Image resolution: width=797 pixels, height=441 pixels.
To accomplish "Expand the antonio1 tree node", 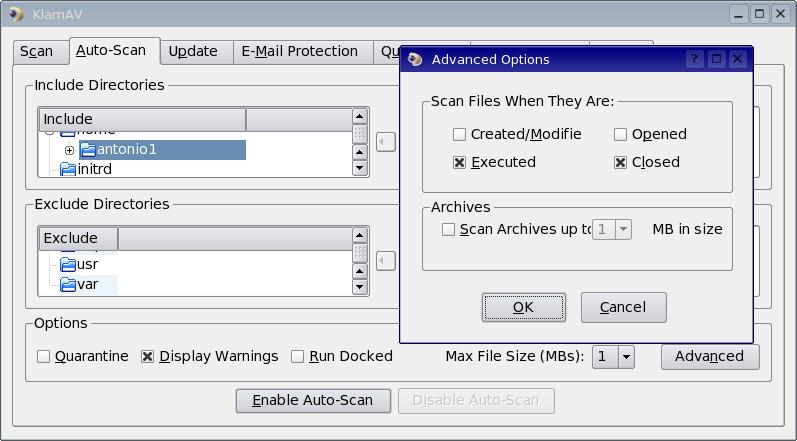I will tap(69, 150).
